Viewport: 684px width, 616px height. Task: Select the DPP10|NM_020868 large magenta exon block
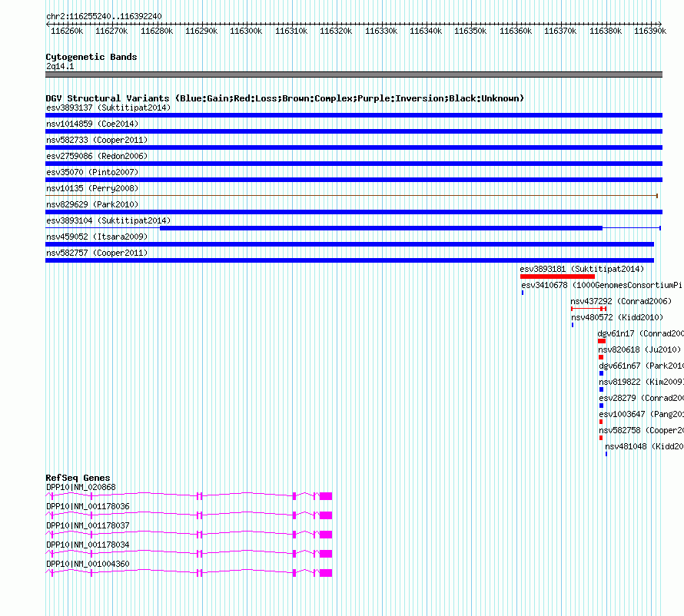[x=326, y=496]
